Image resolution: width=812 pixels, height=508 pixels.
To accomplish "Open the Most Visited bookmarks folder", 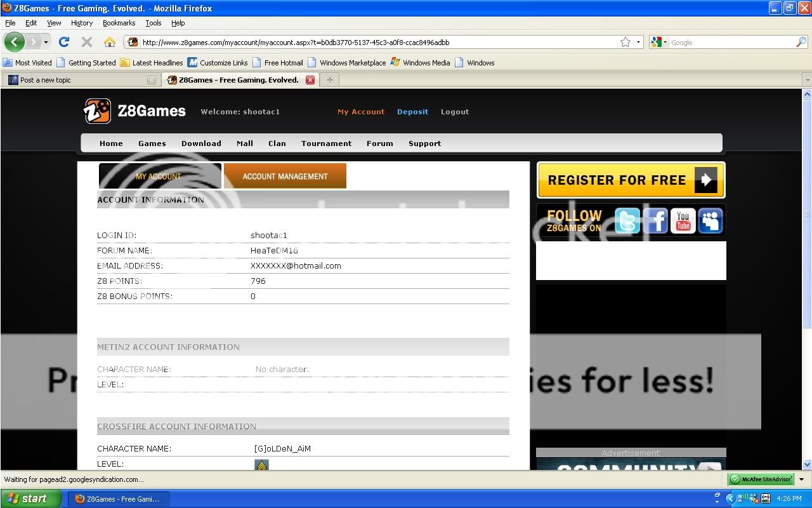I will [x=27, y=62].
